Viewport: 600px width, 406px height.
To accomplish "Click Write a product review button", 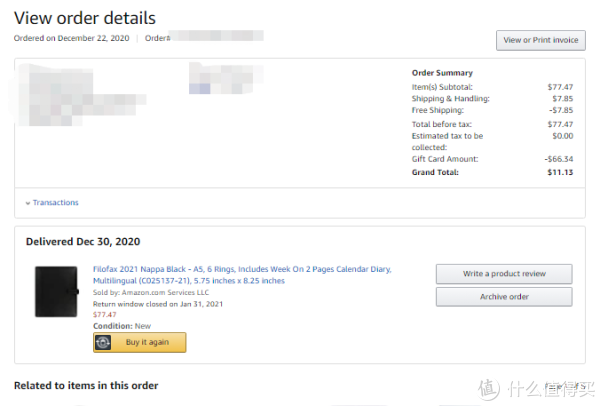I will 504,274.
